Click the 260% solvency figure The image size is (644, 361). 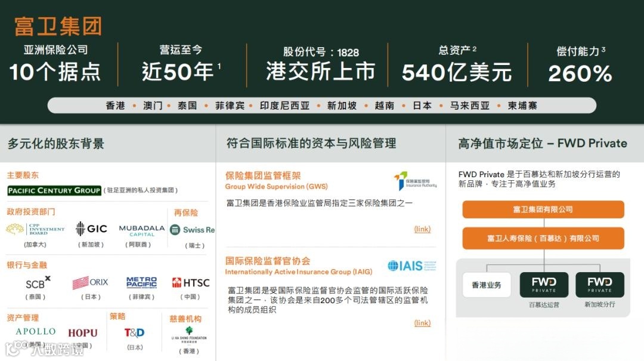(580, 73)
